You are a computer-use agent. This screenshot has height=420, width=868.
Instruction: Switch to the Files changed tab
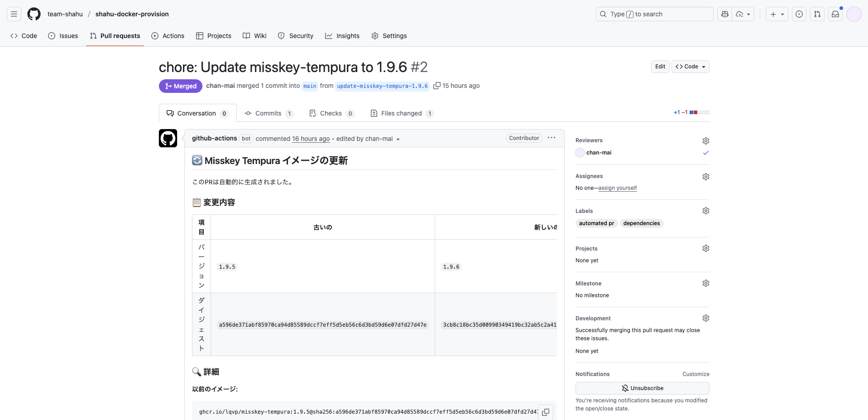402,113
